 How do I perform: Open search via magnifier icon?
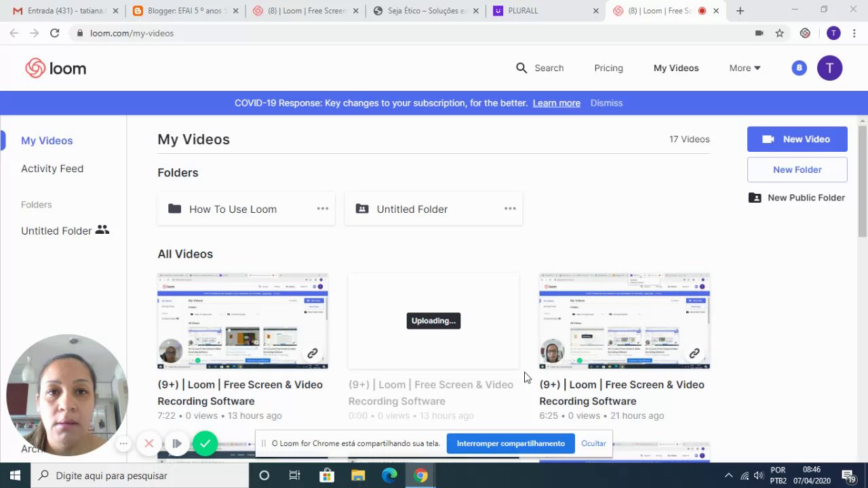coord(521,68)
